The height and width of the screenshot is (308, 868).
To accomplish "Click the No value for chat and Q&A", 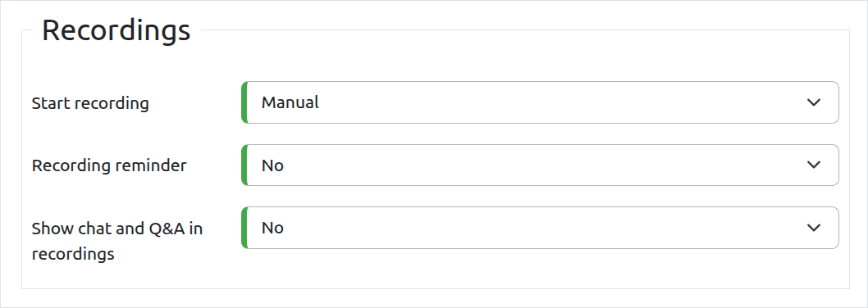I will point(272,228).
